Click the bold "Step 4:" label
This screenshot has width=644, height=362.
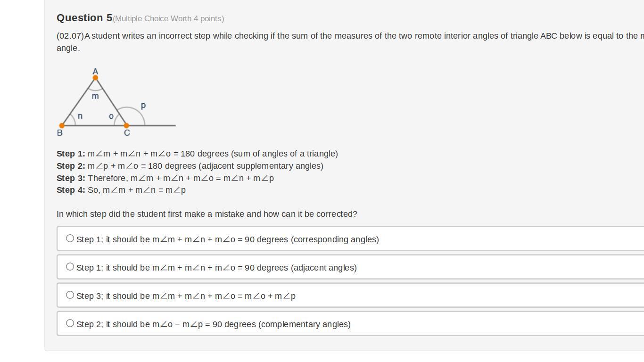(71, 190)
